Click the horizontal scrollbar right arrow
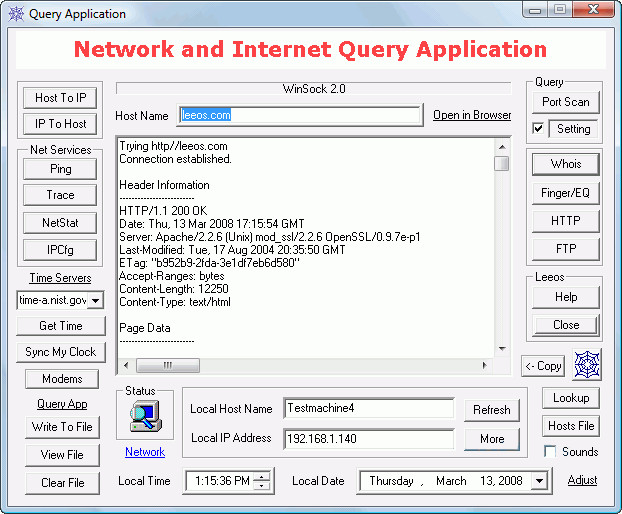This screenshot has width=622, height=514. [x=484, y=365]
